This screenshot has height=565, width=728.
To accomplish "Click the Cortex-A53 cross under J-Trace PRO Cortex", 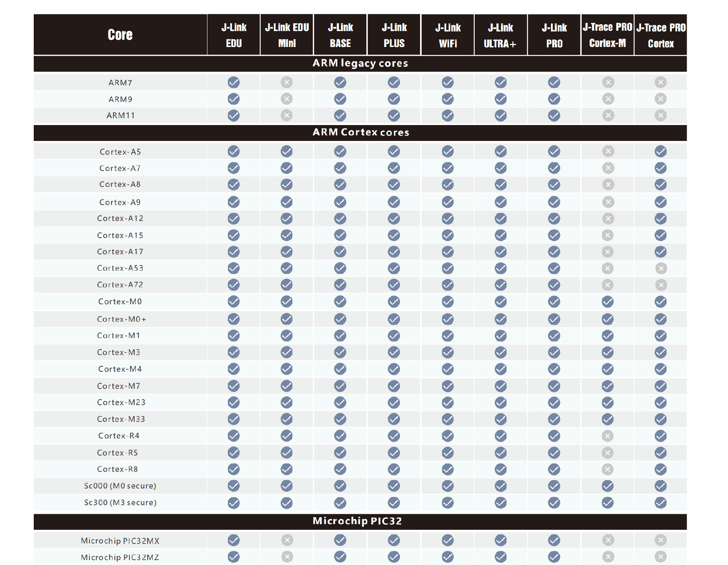I will [661, 268].
